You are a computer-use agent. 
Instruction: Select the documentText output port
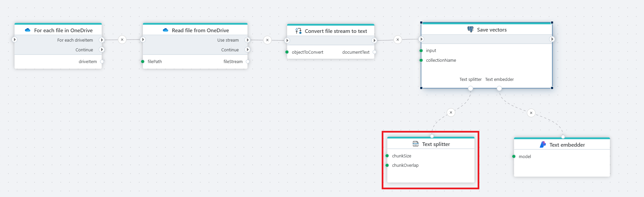click(374, 52)
